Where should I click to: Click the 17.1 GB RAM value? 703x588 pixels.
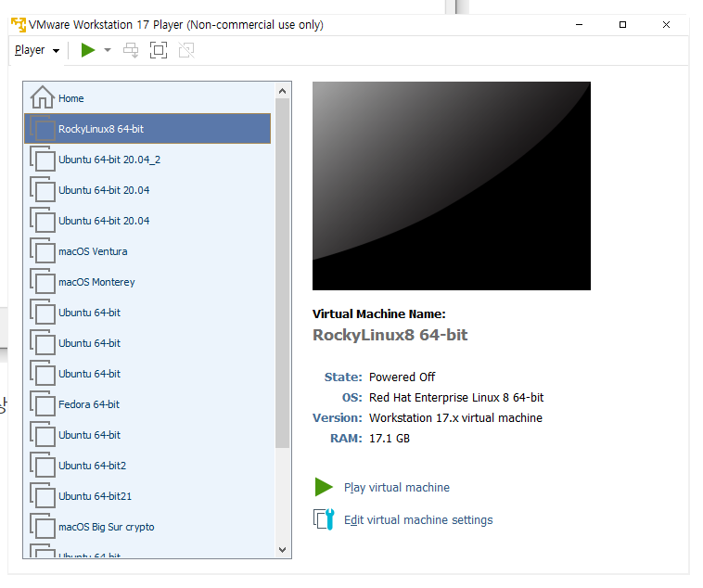click(x=390, y=439)
